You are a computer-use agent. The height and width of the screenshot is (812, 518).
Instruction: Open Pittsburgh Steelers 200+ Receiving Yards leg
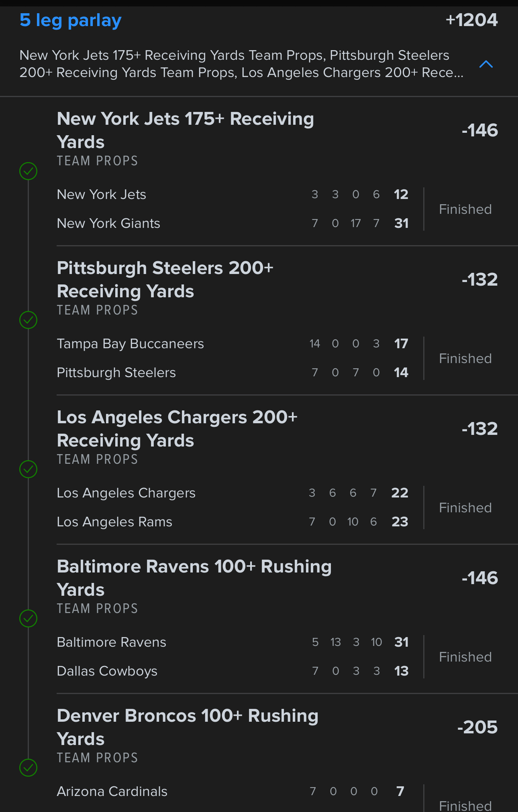click(165, 279)
